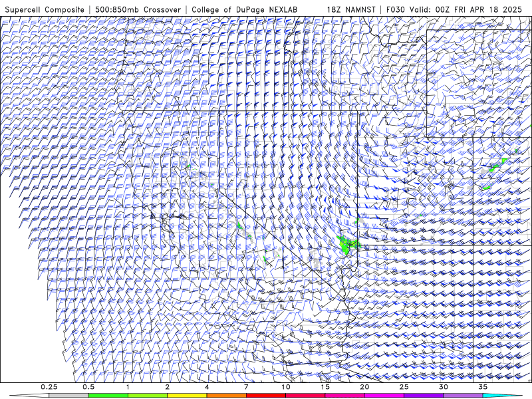Click the "Supercell Composite" title text

(x=45, y=10)
